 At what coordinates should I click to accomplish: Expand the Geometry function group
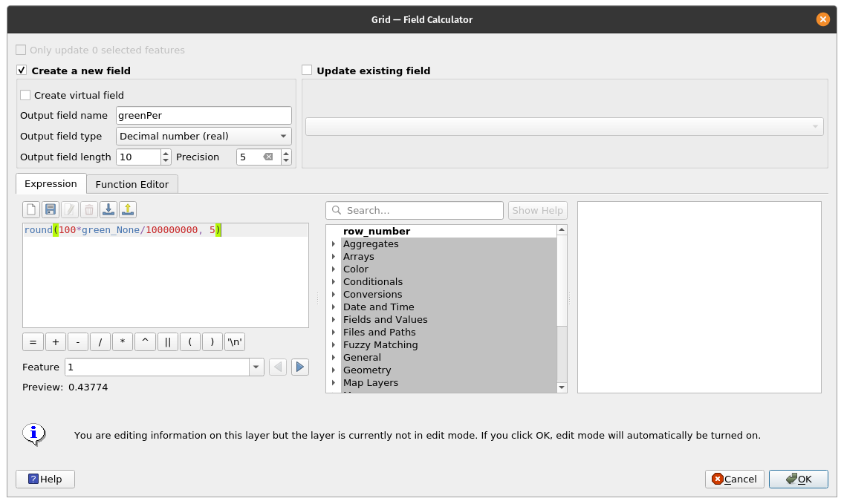334,370
